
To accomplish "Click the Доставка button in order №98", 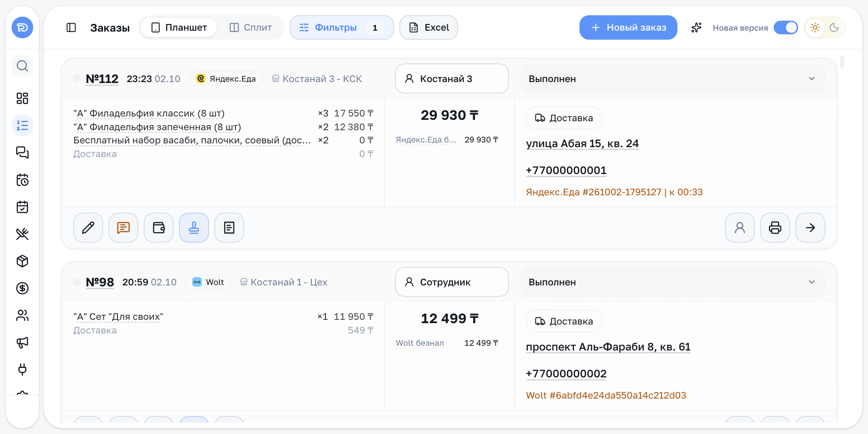I will tap(564, 321).
